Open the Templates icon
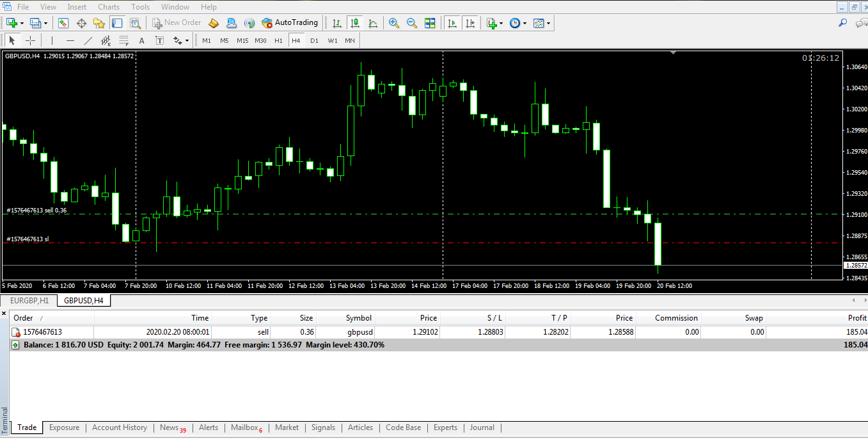 539,23
